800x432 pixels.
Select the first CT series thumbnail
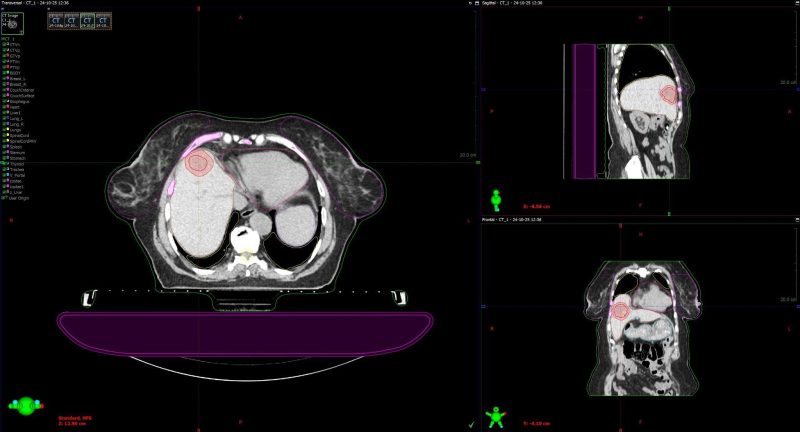[x=56, y=20]
